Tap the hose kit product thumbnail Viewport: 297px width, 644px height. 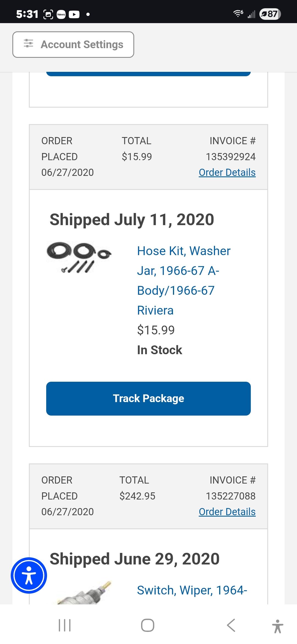[79, 258]
